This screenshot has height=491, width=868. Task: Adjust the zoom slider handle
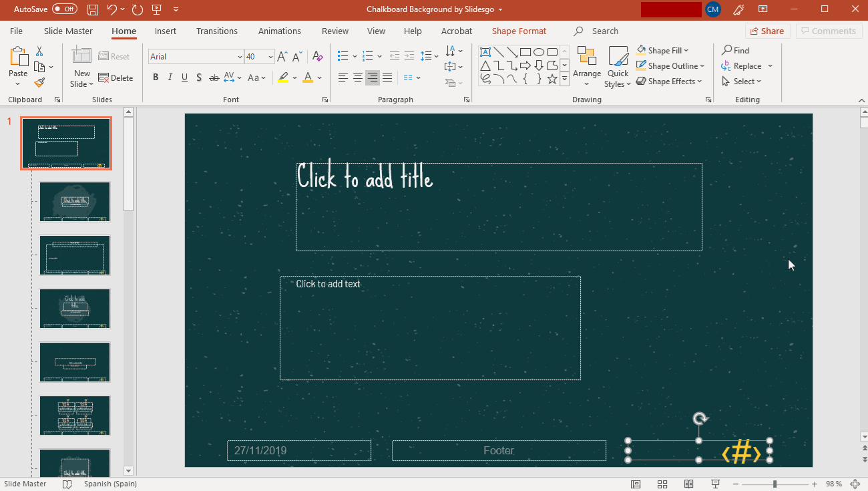[775, 484]
